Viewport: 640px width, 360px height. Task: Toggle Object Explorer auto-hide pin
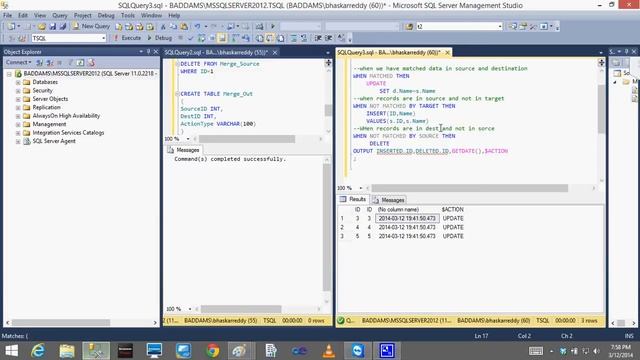pos(149,52)
